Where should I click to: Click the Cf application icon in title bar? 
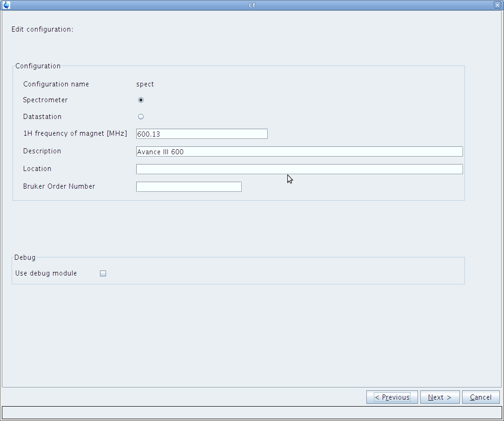click(x=6, y=5)
